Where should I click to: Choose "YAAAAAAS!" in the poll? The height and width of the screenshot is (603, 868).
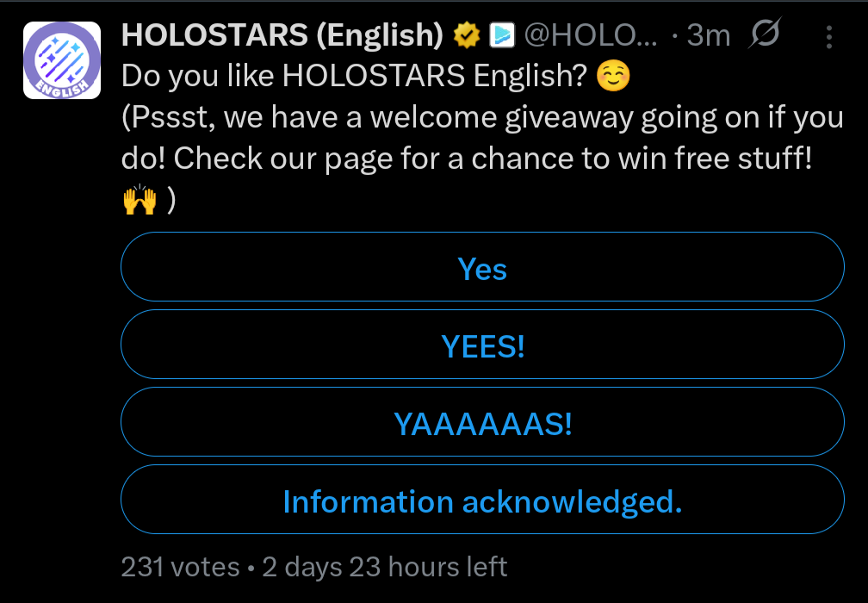tap(482, 425)
